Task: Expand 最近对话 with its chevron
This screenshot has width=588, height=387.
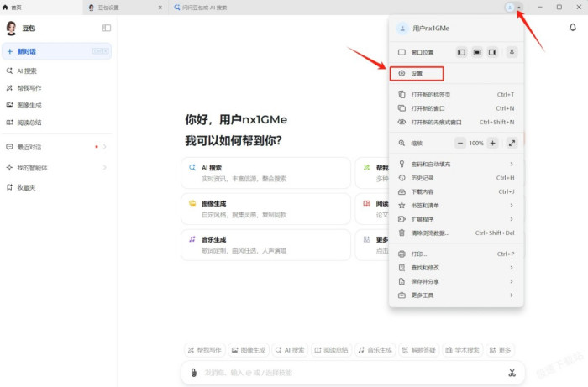Action: click(105, 147)
